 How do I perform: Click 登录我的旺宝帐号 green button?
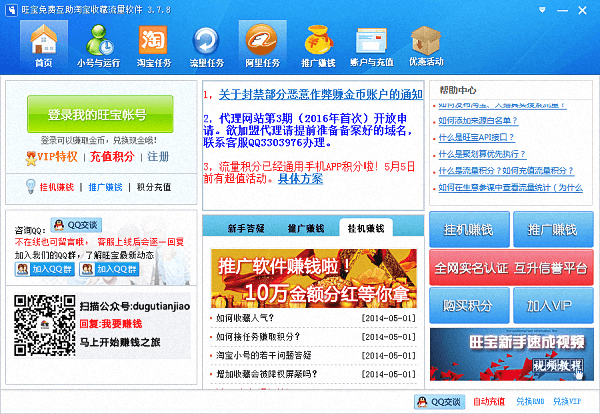pyautogui.click(x=100, y=114)
